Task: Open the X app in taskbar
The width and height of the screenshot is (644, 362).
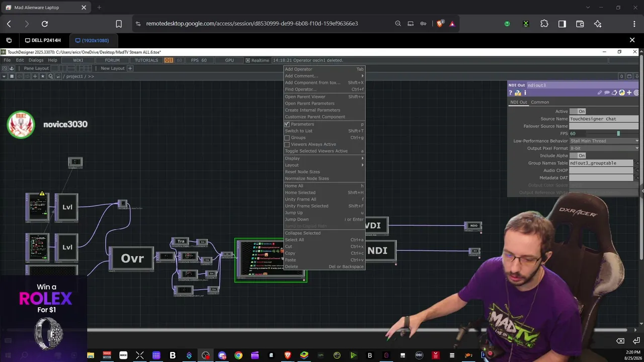Action: (x=140, y=355)
